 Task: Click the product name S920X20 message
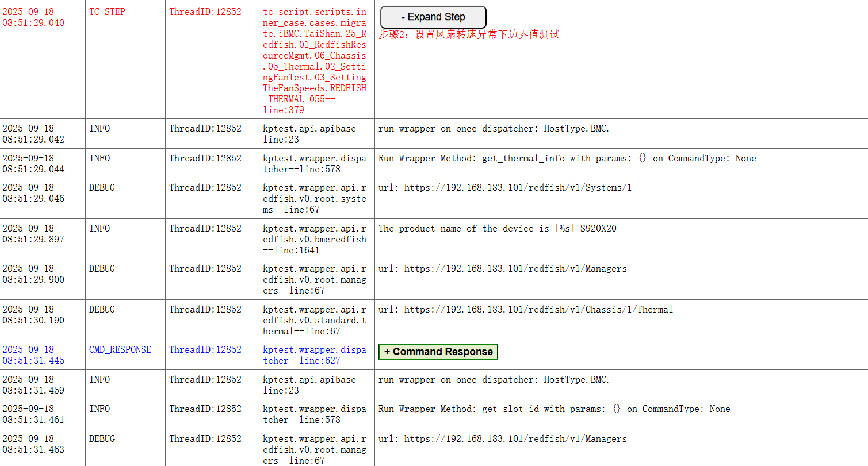coord(497,229)
